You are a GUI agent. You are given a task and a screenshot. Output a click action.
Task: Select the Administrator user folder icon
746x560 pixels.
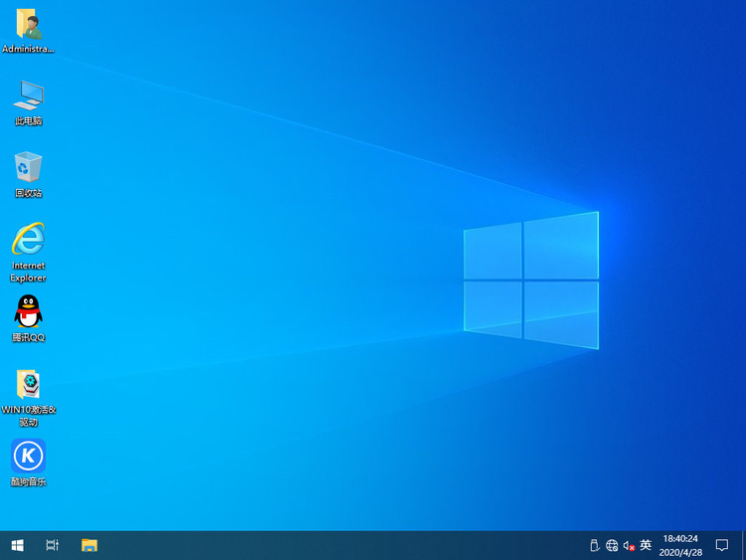click(x=28, y=25)
